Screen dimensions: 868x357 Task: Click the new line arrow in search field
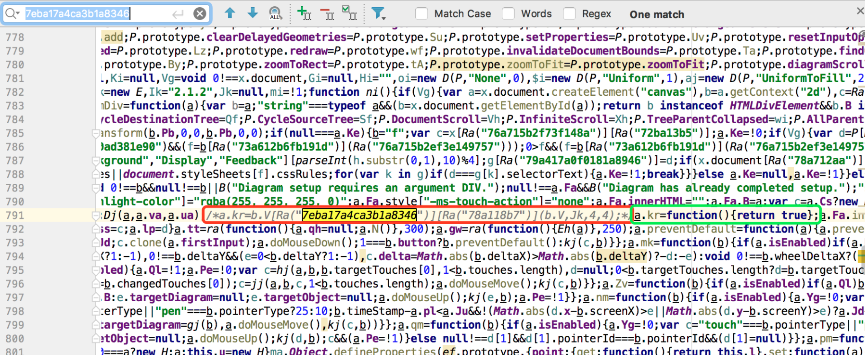click(x=178, y=14)
